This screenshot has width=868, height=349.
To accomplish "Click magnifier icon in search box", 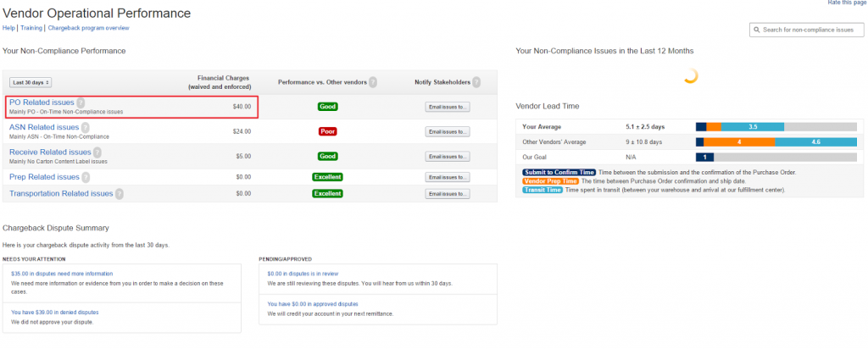I will click(x=757, y=30).
